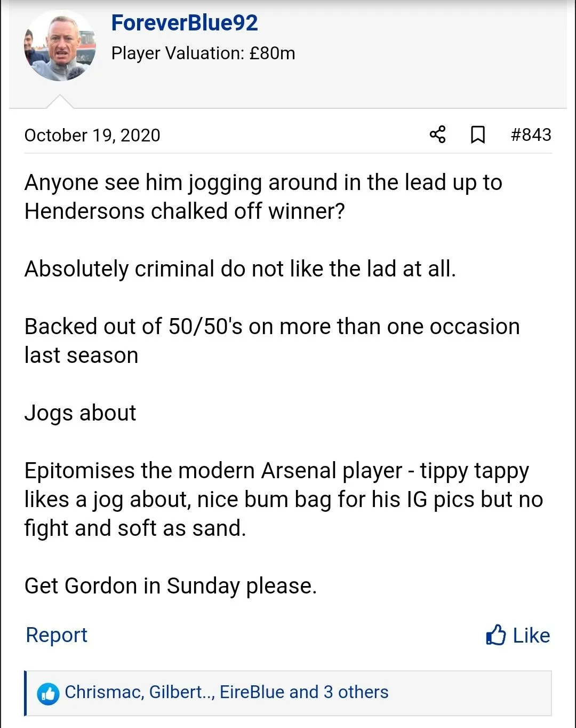The image size is (576, 728).
Task: Open EireBlue's profile from the likes
Action: click(252, 692)
